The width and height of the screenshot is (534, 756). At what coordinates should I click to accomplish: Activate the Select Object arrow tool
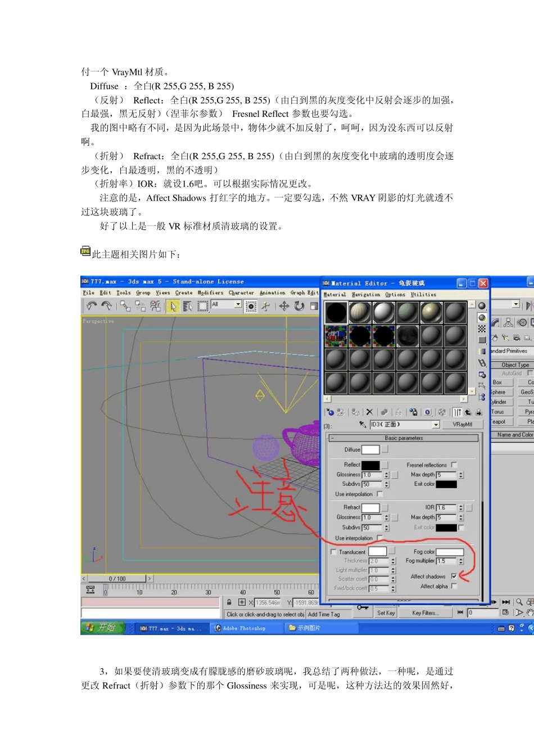(x=173, y=306)
